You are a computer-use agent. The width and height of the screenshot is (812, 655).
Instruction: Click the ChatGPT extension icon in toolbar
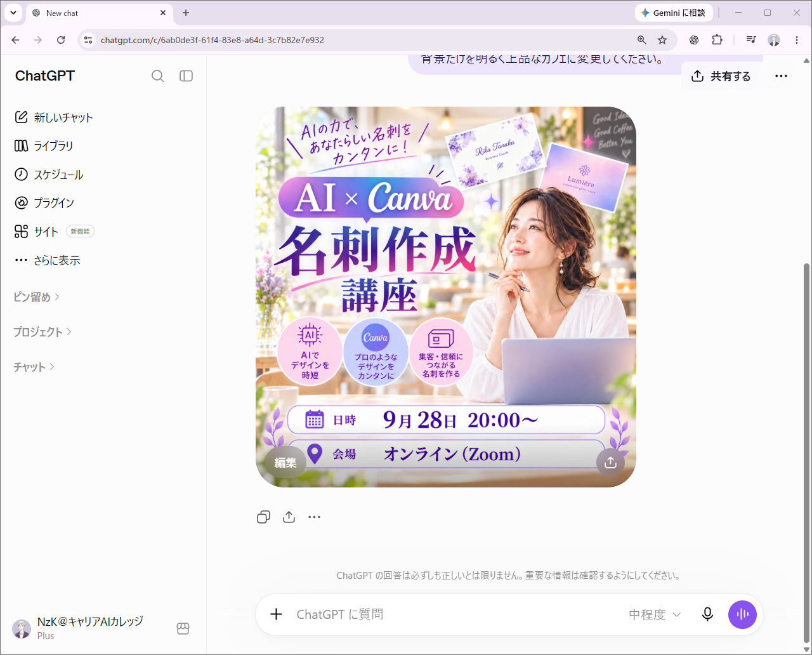[x=694, y=40]
